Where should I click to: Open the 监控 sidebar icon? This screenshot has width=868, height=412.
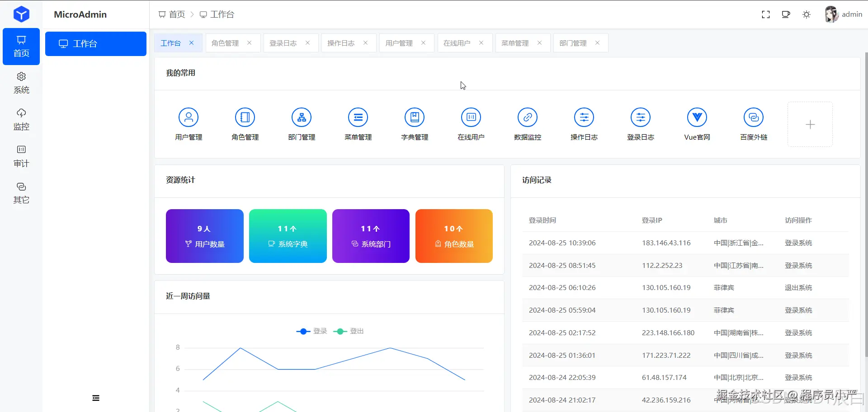(21, 119)
